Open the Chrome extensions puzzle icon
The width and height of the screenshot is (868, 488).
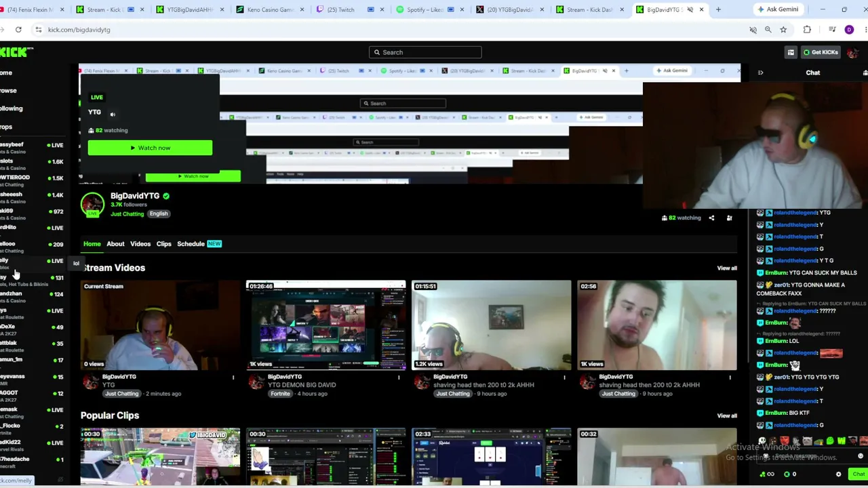[807, 30]
